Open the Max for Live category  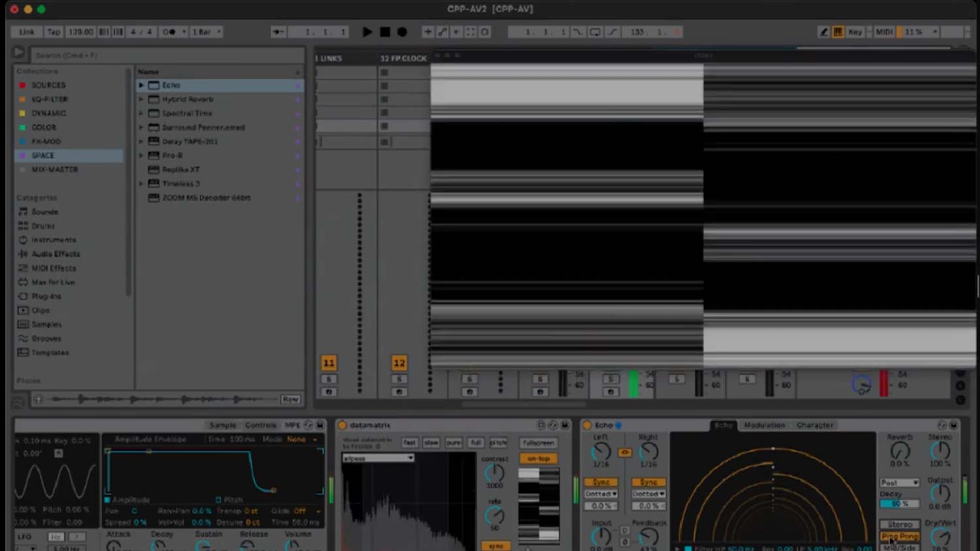(53, 282)
